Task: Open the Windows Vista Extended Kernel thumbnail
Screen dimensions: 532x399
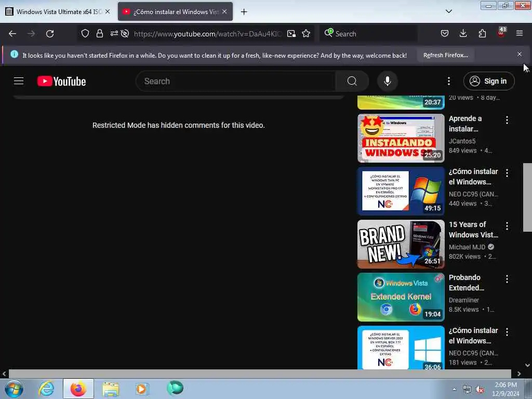Action: [x=401, y=297]
